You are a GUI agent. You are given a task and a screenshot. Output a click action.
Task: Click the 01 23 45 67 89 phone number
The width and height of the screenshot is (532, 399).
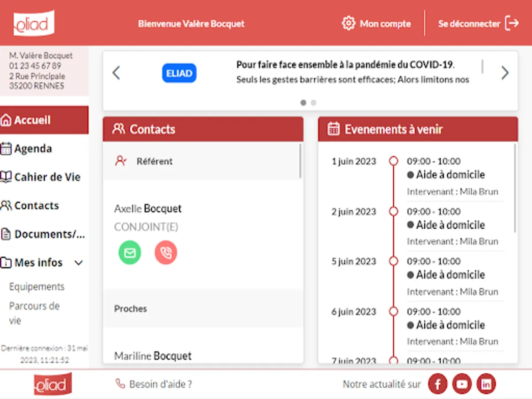35,66
